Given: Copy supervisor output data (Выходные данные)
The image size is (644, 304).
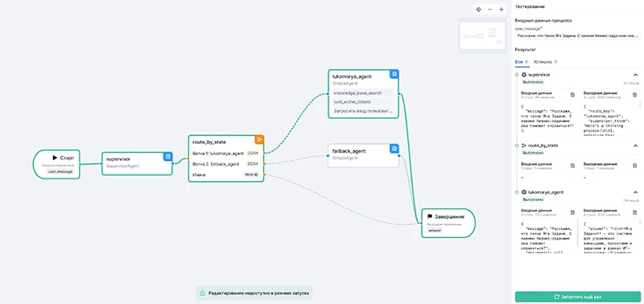Looking at the screenshot, I should (x=634, y=95).
